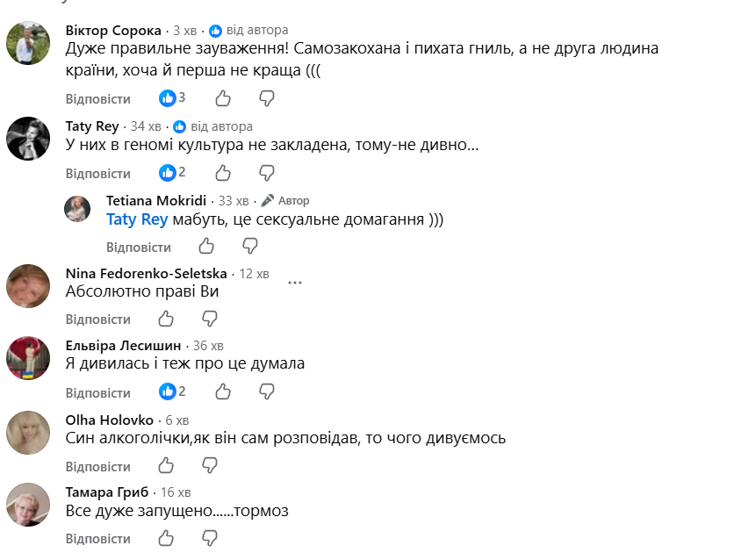
Task: Like Tetiana Mokridi's reply with the thumbs up
Action: tap(206, 247)
